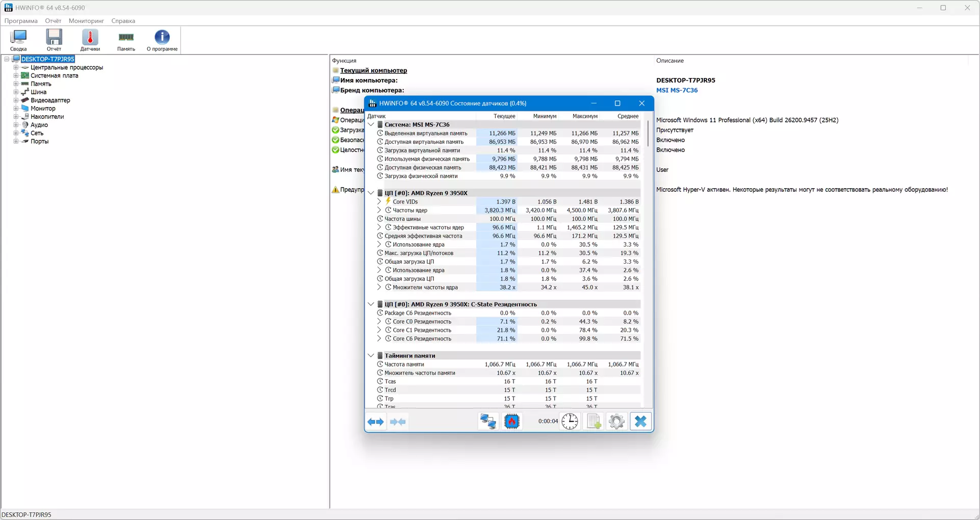This screenshot has width=980, height=520.
Task: Click the sensor settings gear icon
Action: [x=616, y=422]
